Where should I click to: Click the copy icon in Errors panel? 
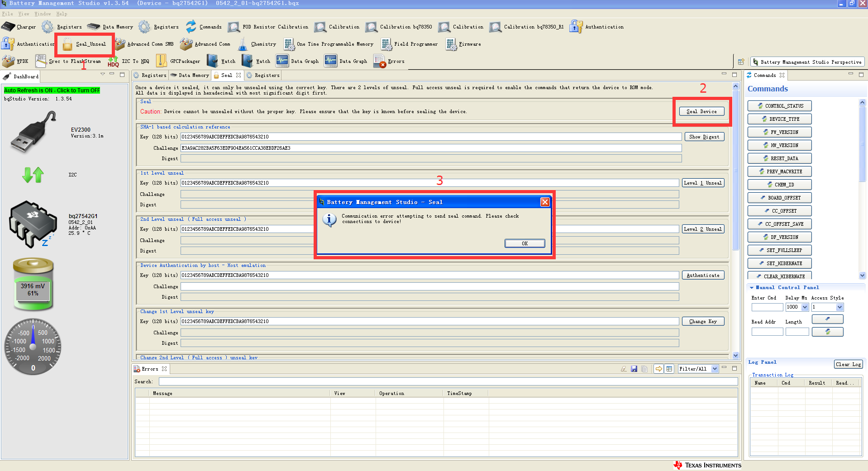click(644, 369)
